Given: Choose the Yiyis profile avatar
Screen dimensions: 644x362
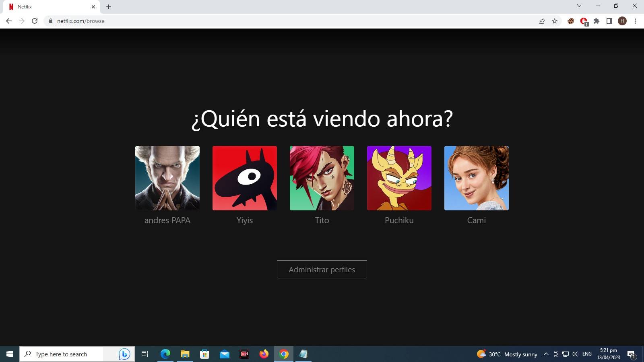Looking at the screenshot, I should pyautogui.click(x=245, y=178).
